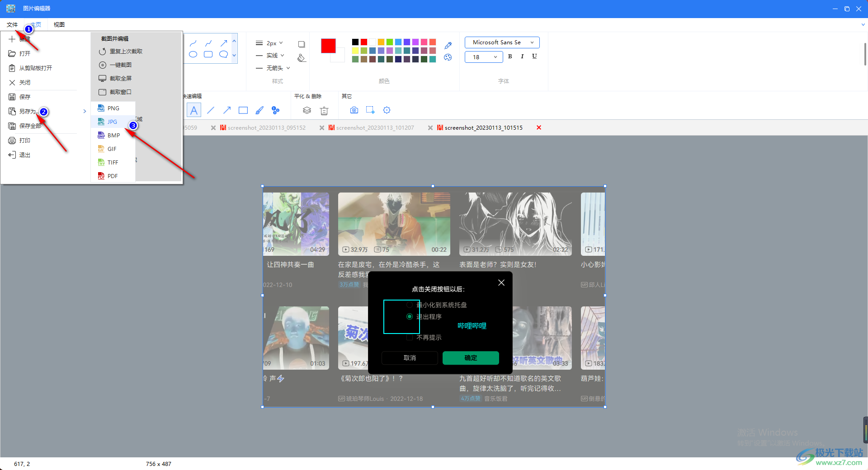This screenshot has height=470, width=868.
Task: Open the 文件 menu
Action: coord(12,25)
